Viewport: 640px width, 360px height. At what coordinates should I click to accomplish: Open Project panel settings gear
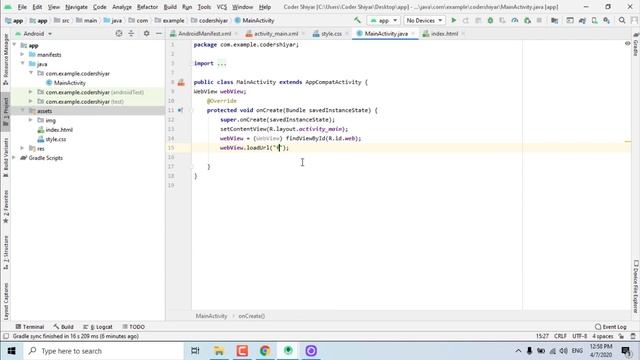[146, 33]
